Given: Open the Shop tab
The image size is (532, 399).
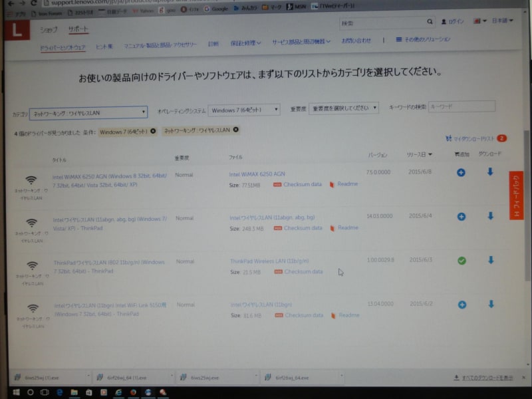Looking at the screenshot, I should tap(49, 30).
